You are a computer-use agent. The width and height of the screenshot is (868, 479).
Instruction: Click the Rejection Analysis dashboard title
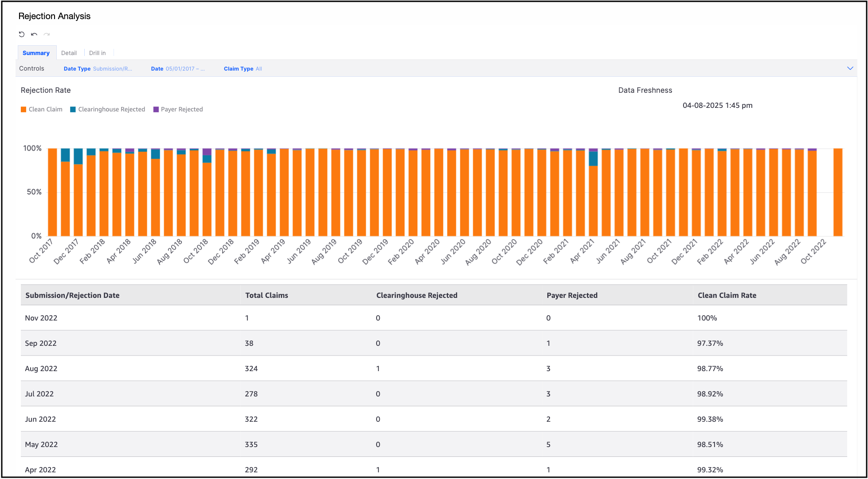55,16
